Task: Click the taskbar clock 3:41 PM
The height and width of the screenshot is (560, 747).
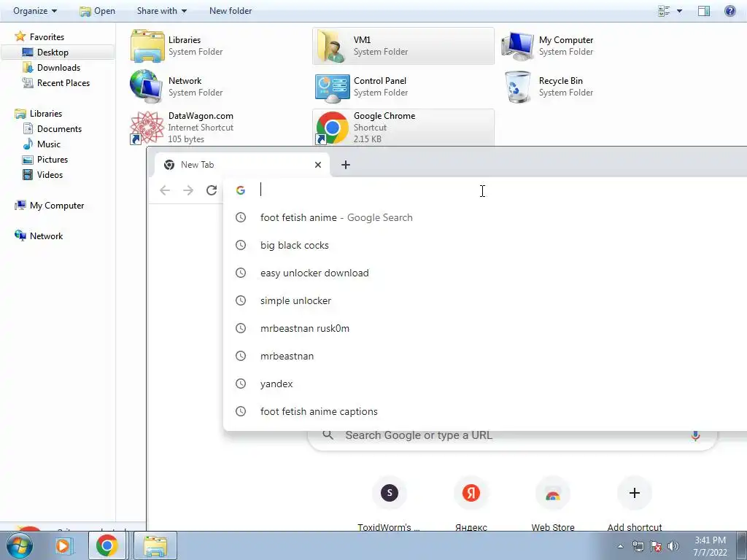Action: click(710, 546)
